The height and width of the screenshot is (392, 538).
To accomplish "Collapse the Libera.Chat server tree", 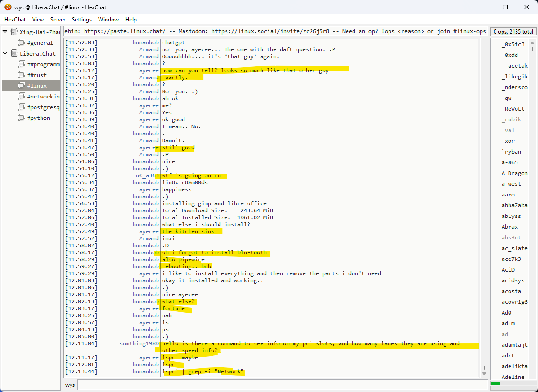I will 6,54.
